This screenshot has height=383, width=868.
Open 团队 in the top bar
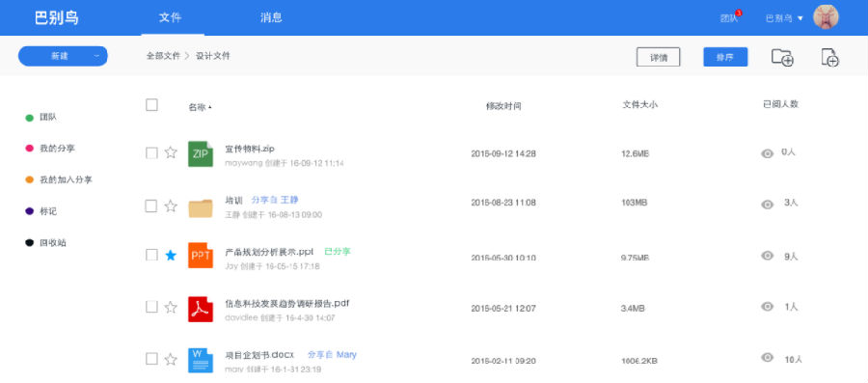(x=729, y=18)
